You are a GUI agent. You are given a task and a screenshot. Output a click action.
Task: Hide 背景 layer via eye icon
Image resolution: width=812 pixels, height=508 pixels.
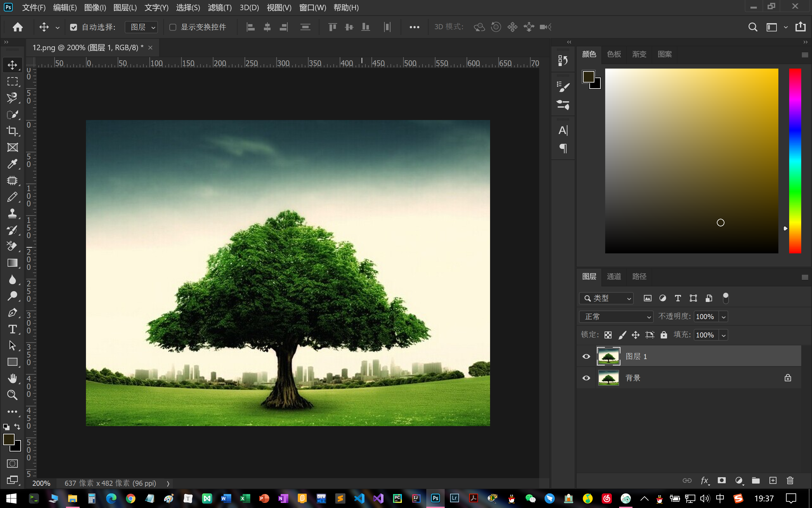pos(586,378)
